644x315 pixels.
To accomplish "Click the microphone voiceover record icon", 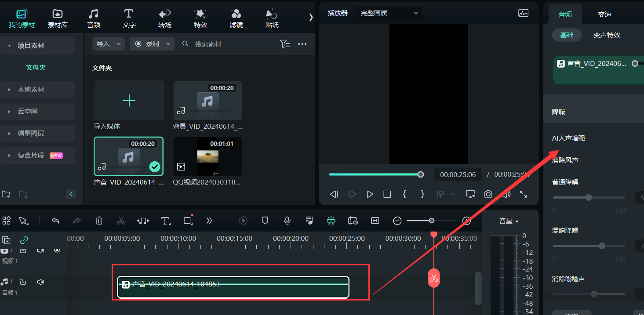I will [287, 221].
